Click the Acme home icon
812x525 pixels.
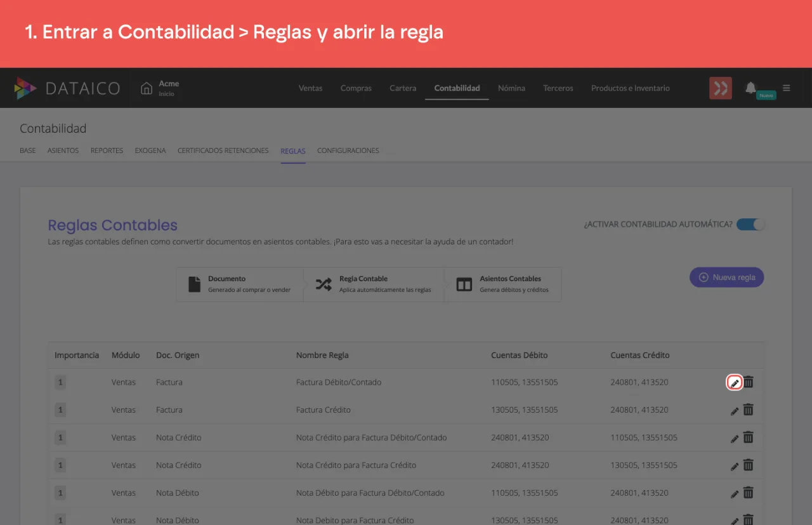click(x=147, y=88)
